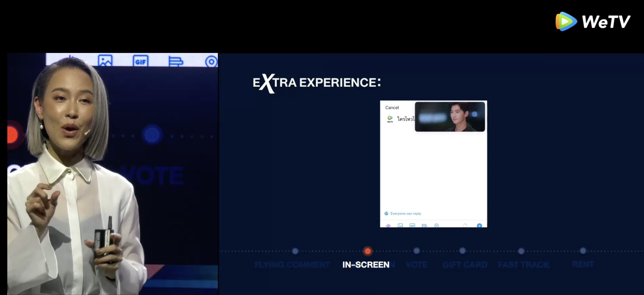This screenshot has width=644, height=295.
Task: Tap Cancel in the tweet composer
Action: (x=392, y=108)
